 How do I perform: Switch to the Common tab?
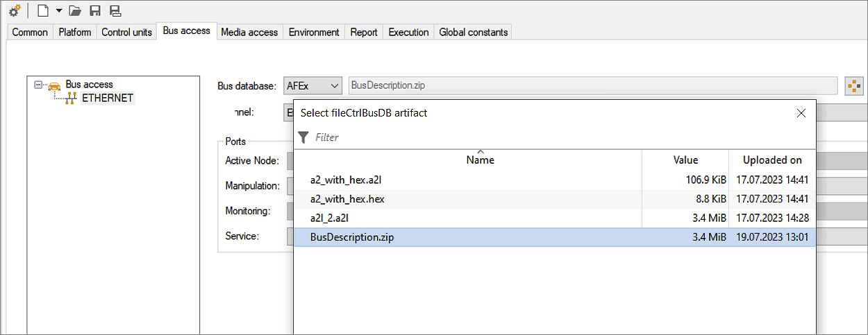coord(30,32)
